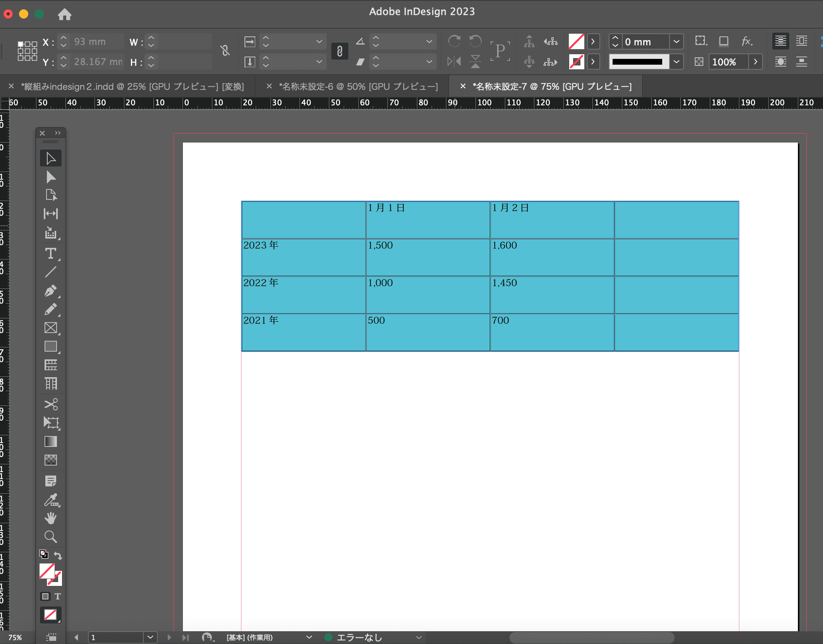823x644 pixels.
Task: Open the scale Y percentage dropdown
Action: pos(319,62)
